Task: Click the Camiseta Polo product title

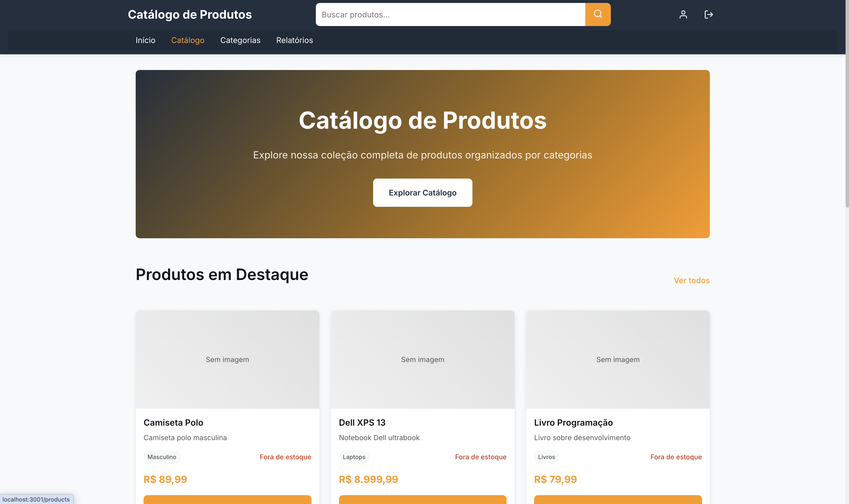Action: pyautogui.click(x=173, y=422)
